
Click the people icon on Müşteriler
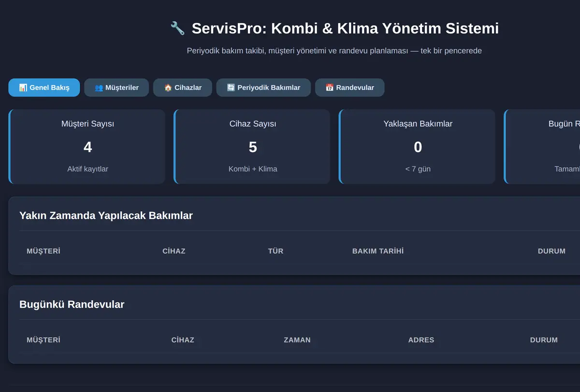click(99, 87)
